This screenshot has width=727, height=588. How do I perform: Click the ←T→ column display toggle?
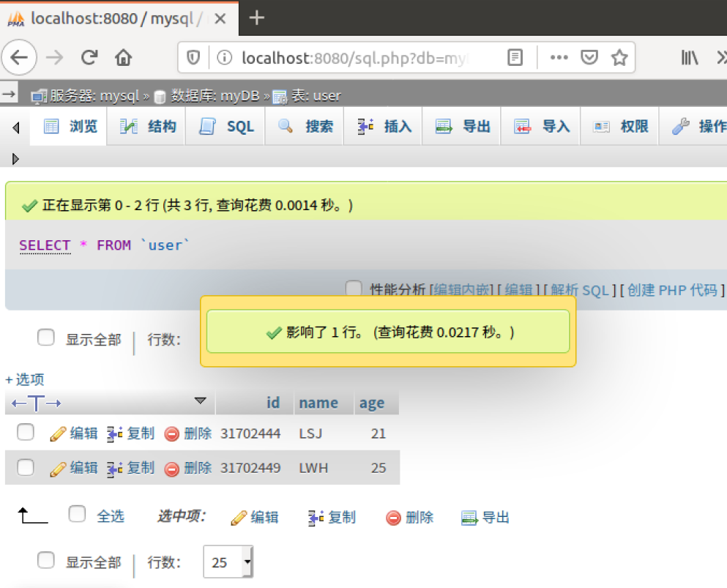click(x=36, y=403)
